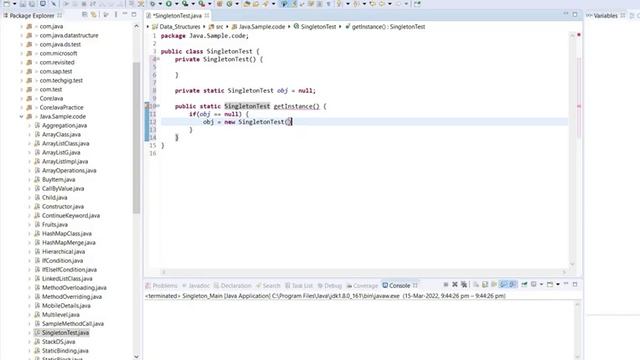Image resolution: width=640 pixels, height=360 pixels.
Task: Collapse the Java.Sample.code package node
Action: (21, 116)
